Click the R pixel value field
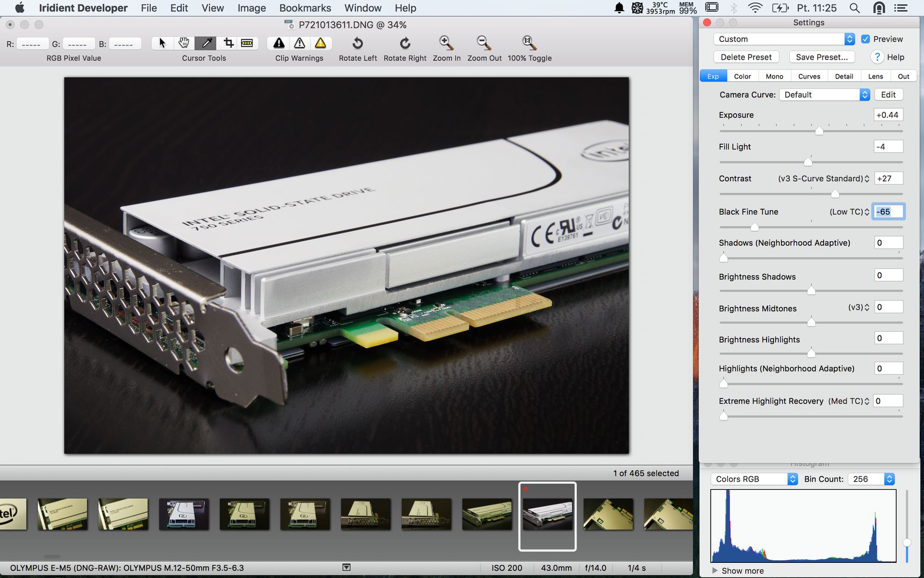 (x=32, y=44)
